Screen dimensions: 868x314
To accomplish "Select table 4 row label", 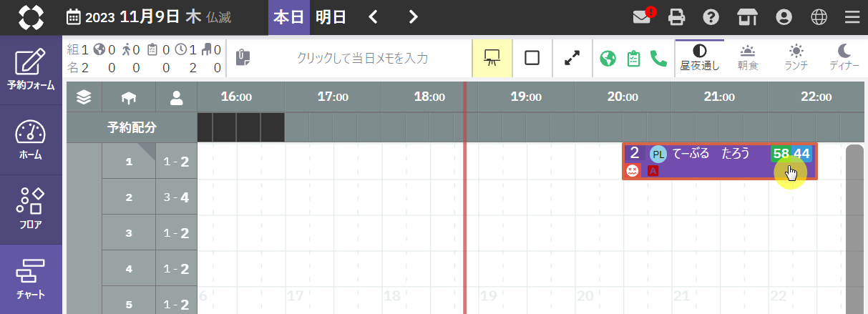I will (129, 269).
